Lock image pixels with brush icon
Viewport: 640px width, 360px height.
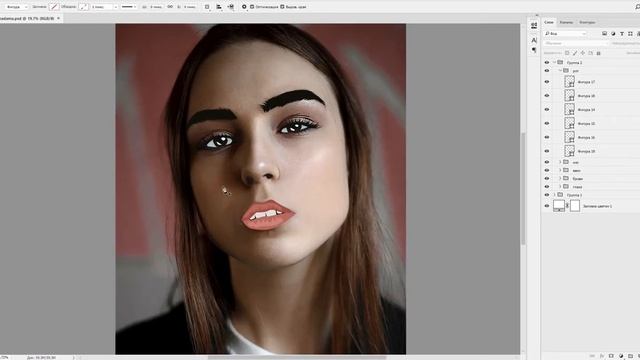pos(575,53)
